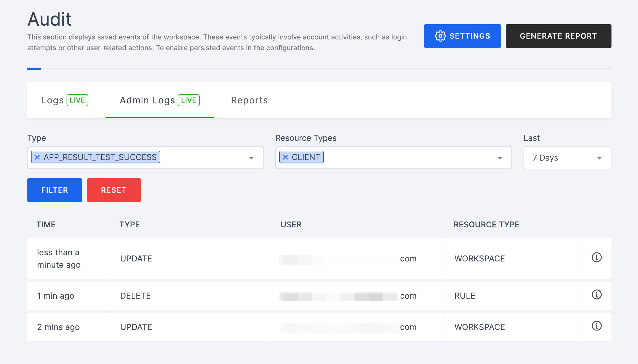
Task: Switch to the Logs LIVE tab
Action: coord(64,100)
